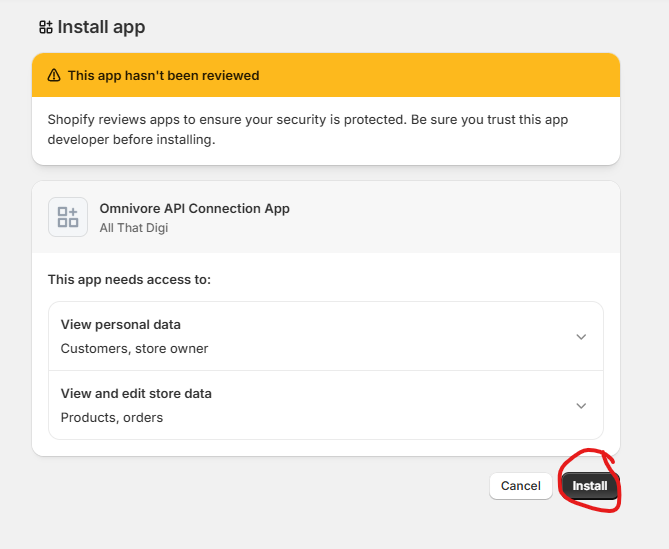Click the 'This app hasn't been reviewed' banner text
669x549 pixels.
click(x=163, y=76)
